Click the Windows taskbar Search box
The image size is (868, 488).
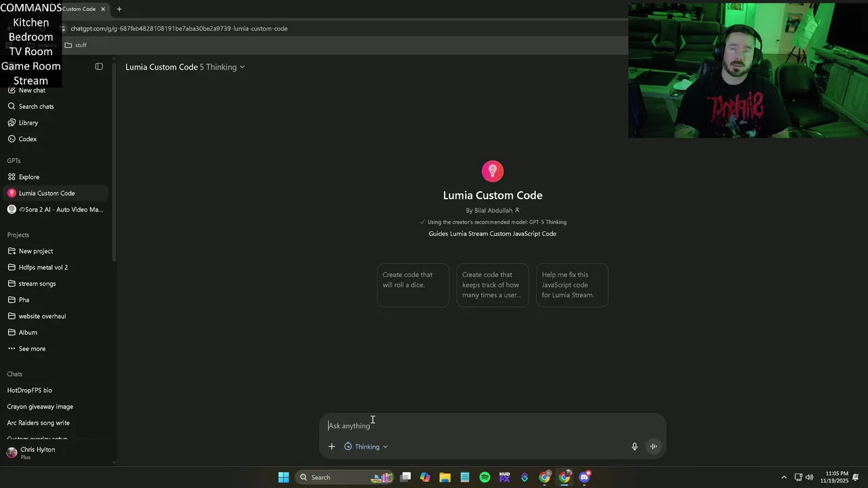tap(345, 477)
